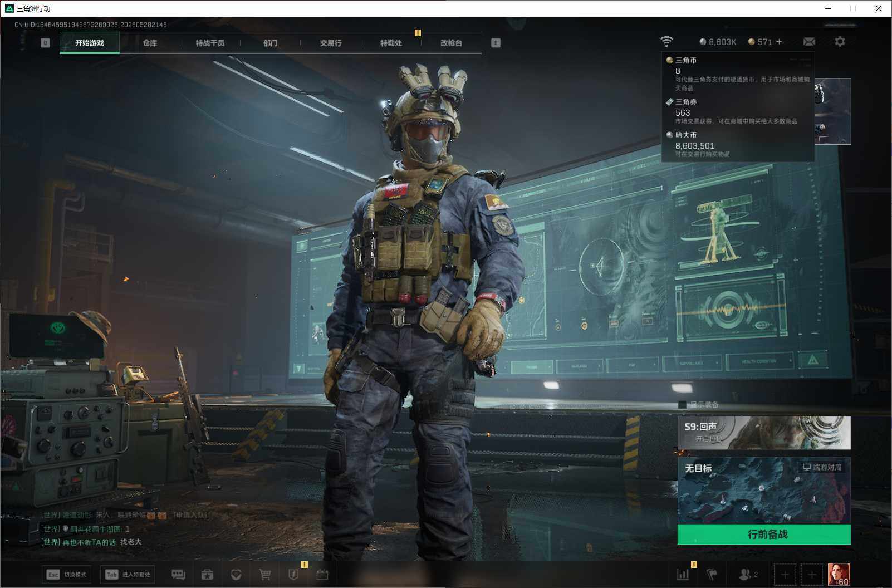Viewport: 892px width, 588px height.
Task: Click the 三角券 entry showing 563
Action: pos(732,111)
